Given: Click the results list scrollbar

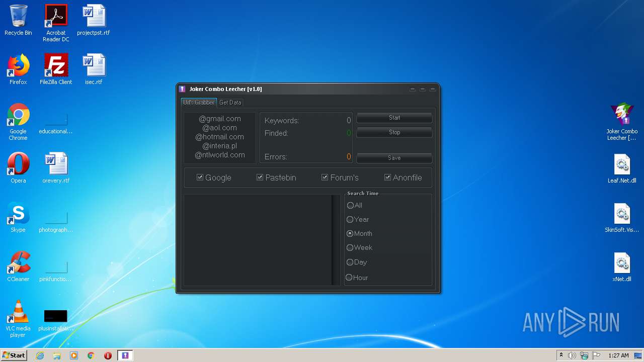Looking at the screenshot, I should coord(336,240).
